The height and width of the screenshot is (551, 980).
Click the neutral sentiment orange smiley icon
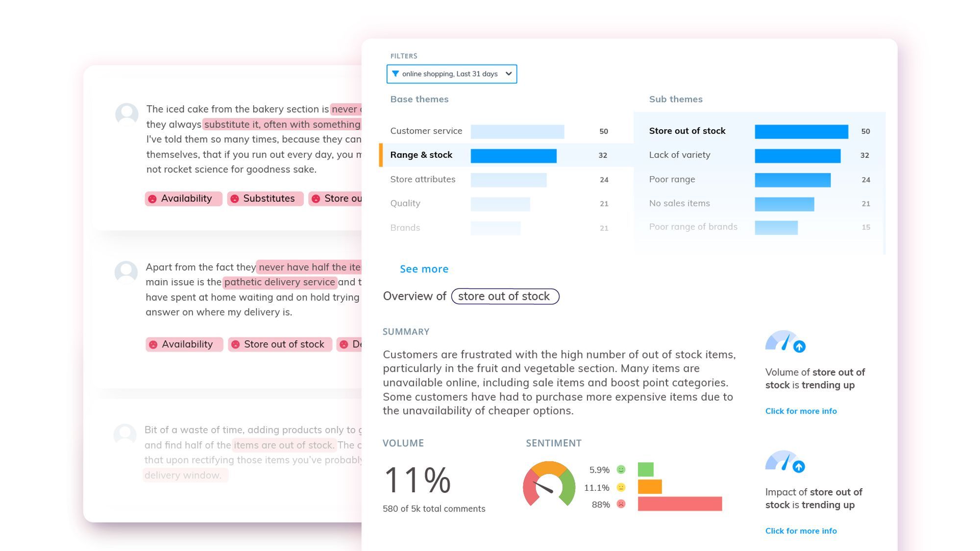coord(620,486)
